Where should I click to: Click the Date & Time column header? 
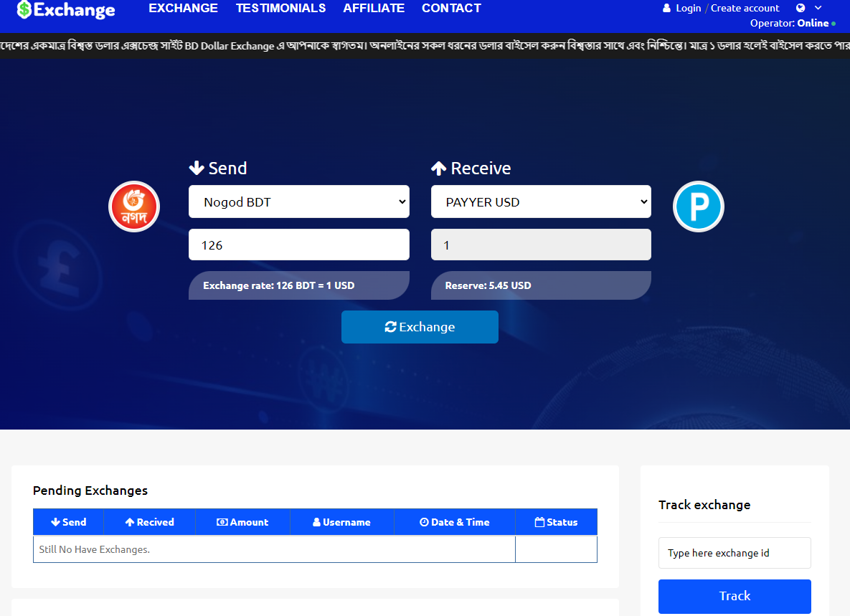tap(454, 522)
